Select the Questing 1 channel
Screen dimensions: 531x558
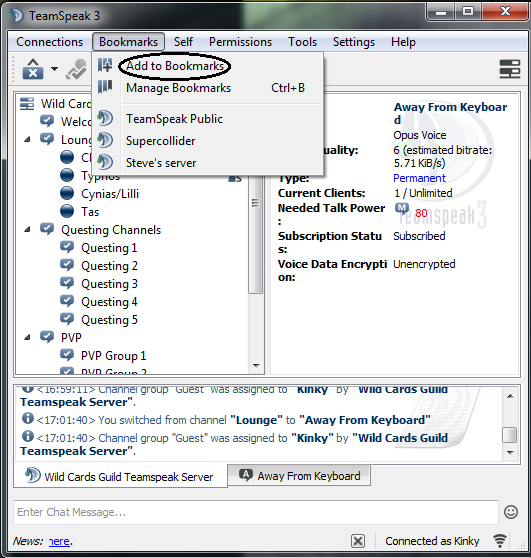(x=109, y=248)
